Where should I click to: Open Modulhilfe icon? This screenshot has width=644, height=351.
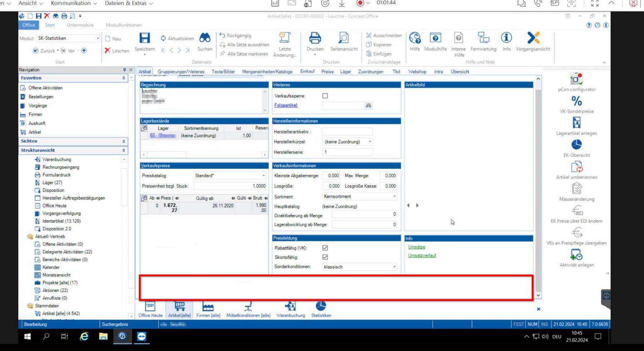(x=435, y=38)
